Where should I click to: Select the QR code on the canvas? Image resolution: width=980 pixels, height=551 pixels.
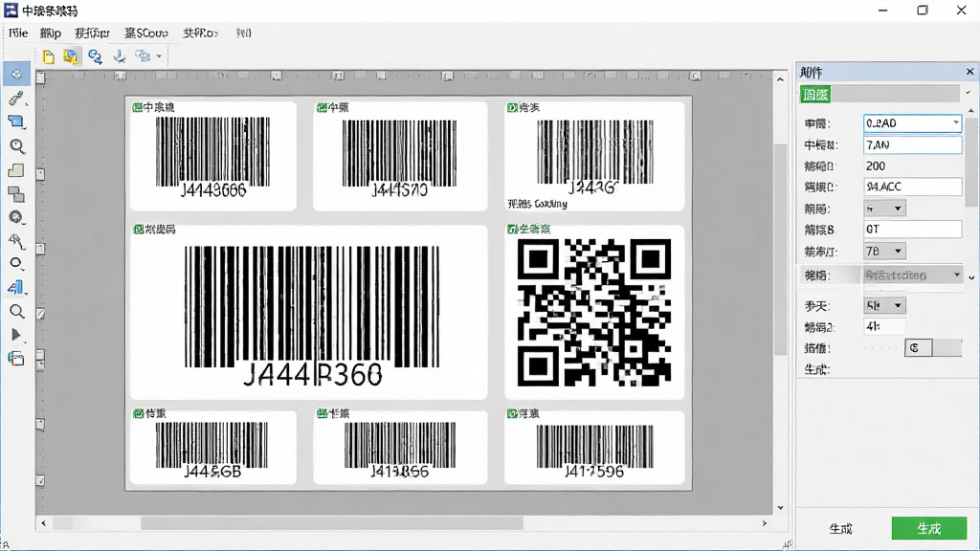point(594,313)
